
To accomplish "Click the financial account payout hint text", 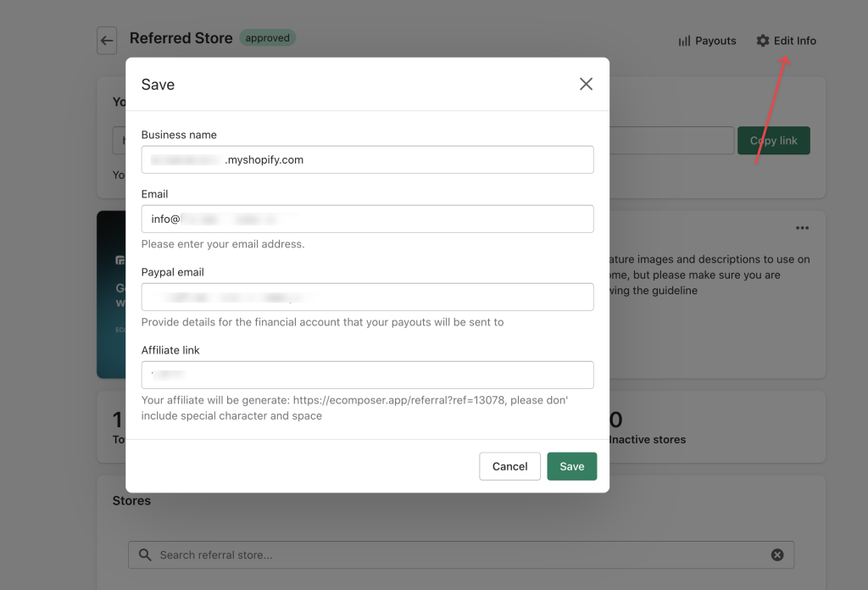I will click(x=322, y=322).
